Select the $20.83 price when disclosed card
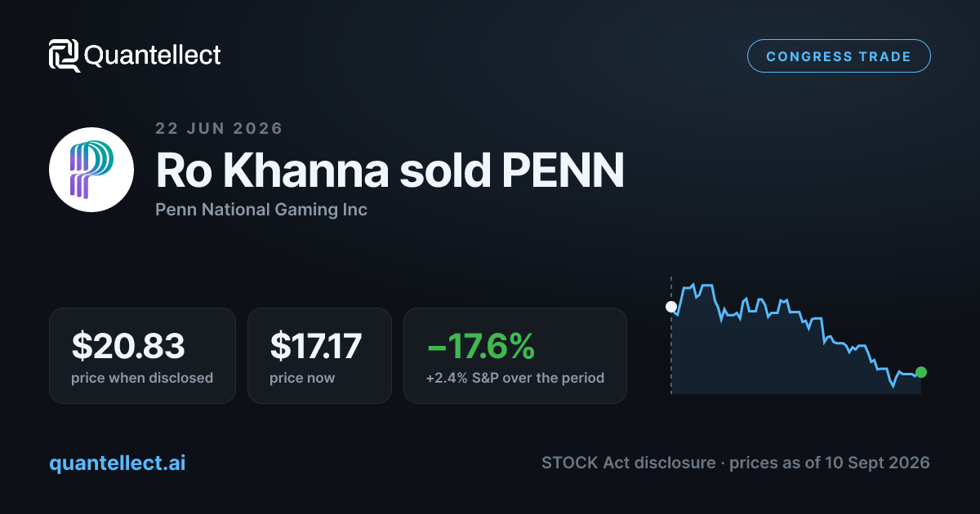 coord(142,356)
